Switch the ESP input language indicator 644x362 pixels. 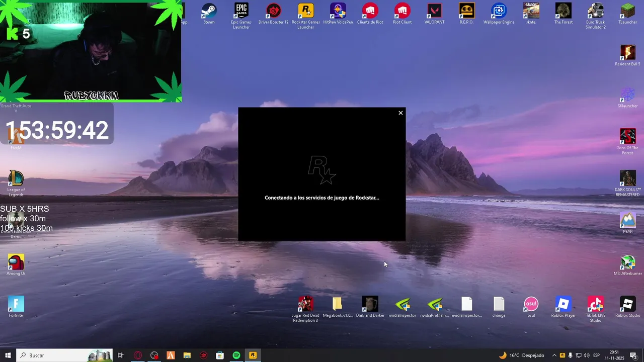(x=597, y=355)
